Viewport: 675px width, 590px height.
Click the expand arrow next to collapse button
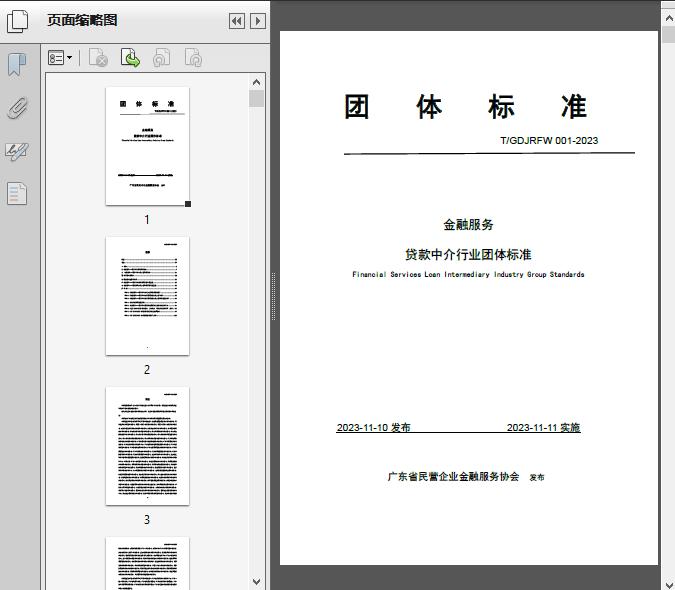tap(258, 21)
